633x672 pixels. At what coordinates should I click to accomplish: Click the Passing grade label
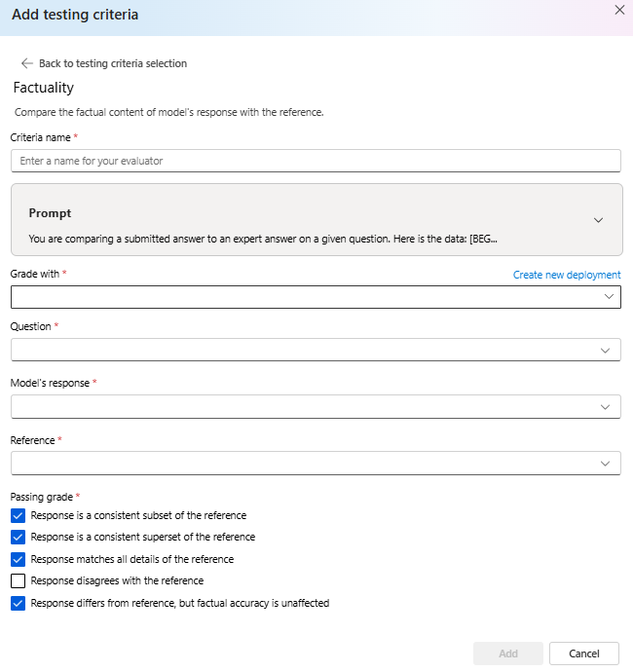pos(42,497)
